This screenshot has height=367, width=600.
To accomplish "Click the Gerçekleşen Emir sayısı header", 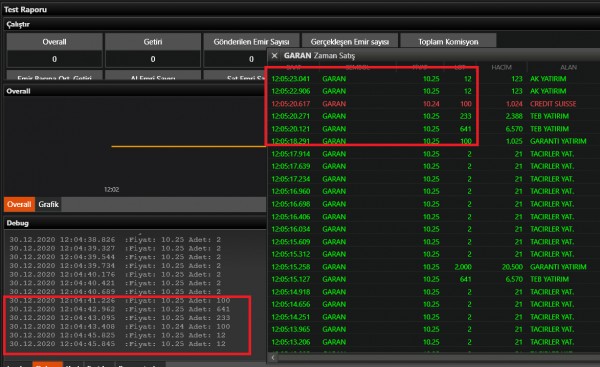I will 350,42.
